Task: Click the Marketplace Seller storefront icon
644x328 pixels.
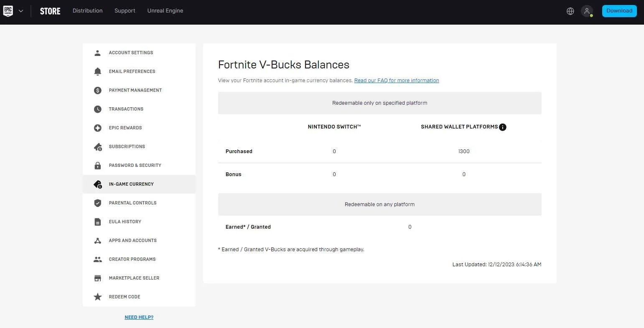Action: click(98, 278)
